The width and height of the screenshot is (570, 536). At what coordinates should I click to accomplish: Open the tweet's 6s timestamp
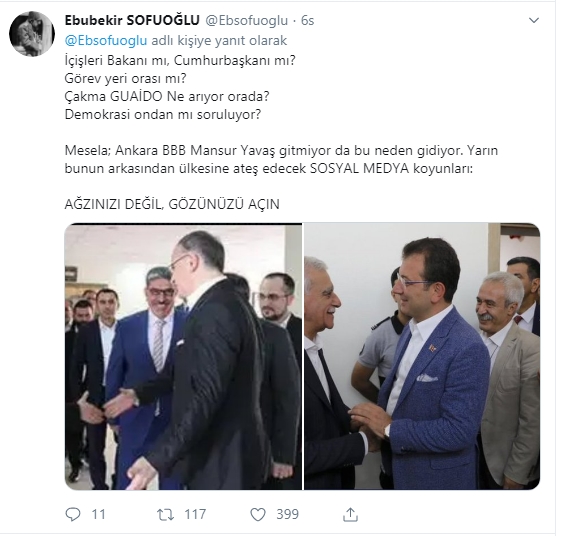(308, 21)
